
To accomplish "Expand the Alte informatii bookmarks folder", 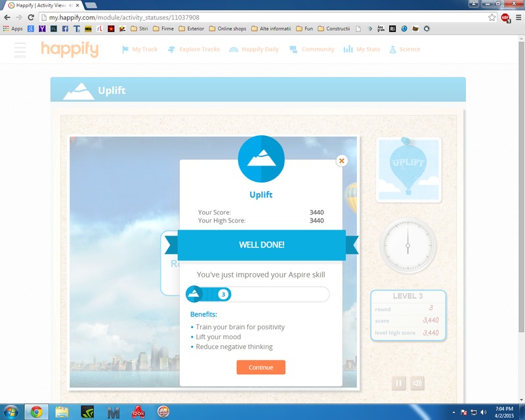I will (x=271, y=29).
